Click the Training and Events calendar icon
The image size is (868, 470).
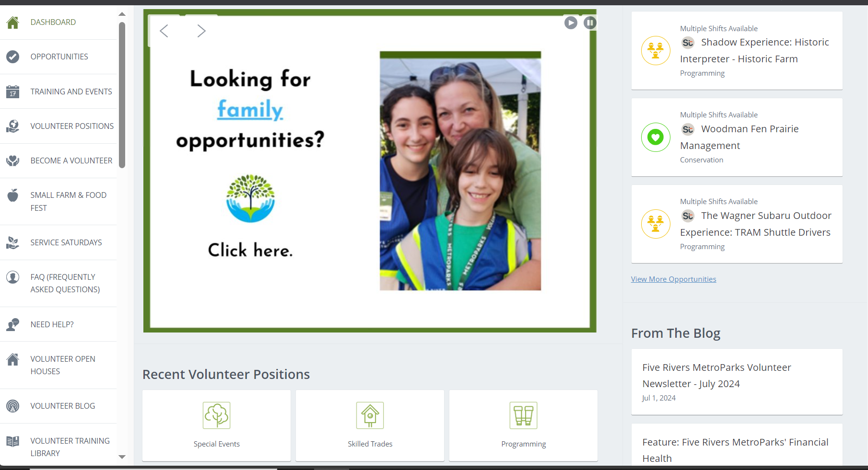coord(13,91)
